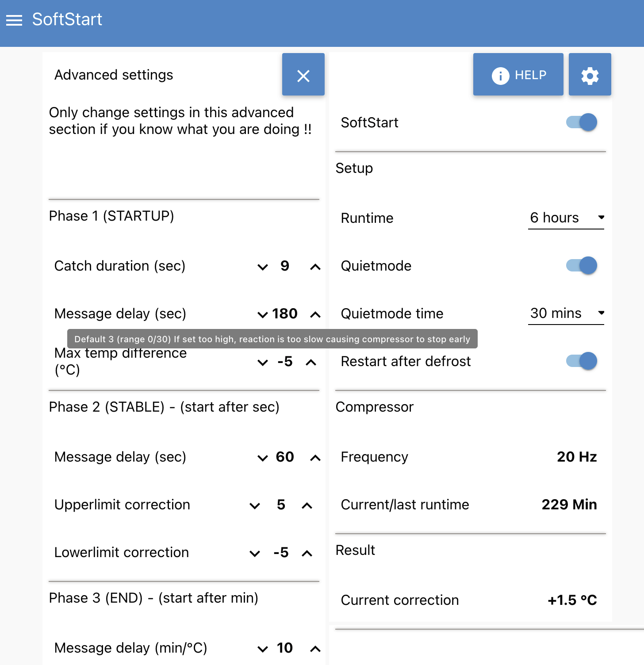Image resolution: width=644 pixels, height=665 pixels.
Task: Open the Runtime dropdown showing 6 hours
Action: click(x=566, y=218)
